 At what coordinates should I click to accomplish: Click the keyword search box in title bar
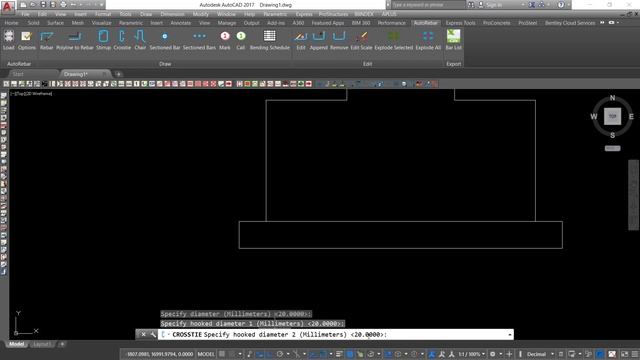(x=427, y=5)
